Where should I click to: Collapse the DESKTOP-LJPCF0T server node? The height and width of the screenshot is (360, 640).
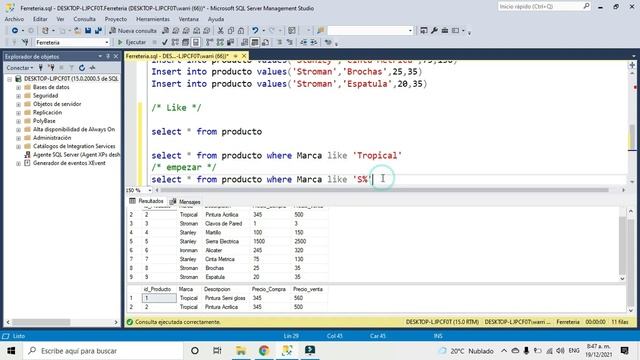click(9, 79)
